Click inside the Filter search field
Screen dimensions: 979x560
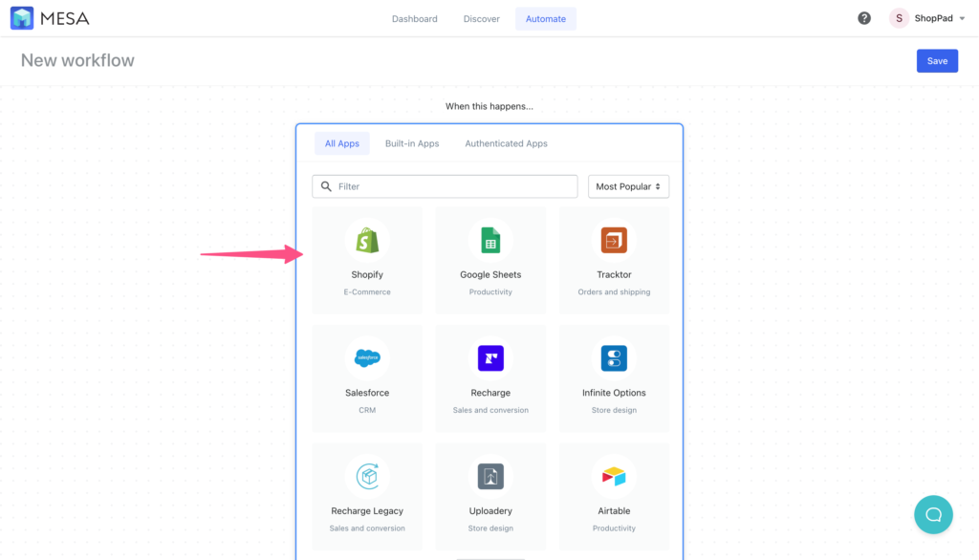(444, 185)
